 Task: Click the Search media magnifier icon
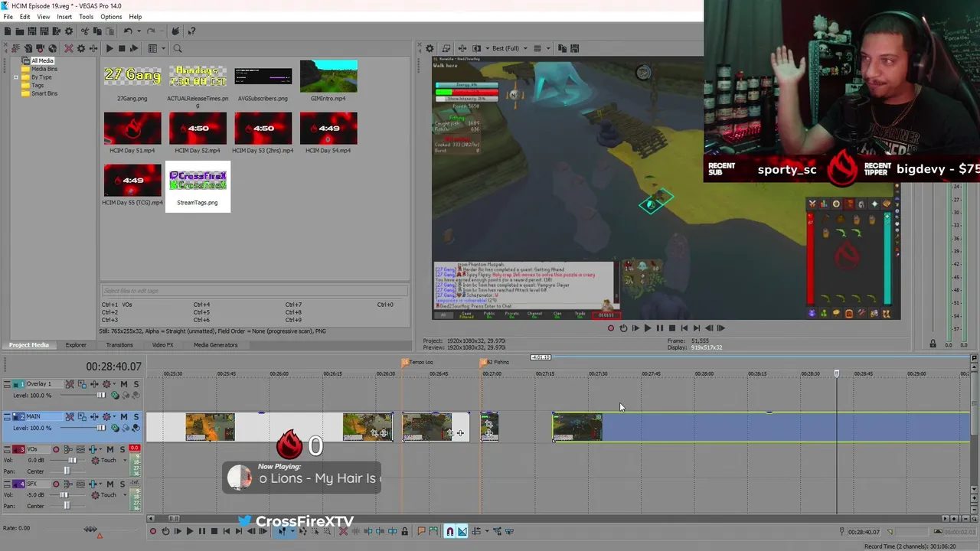pyautogui.click(x=177, y=48)
